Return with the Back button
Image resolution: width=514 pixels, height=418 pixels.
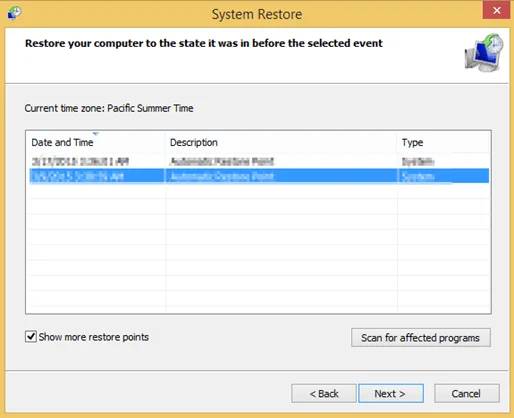[324, 394]
